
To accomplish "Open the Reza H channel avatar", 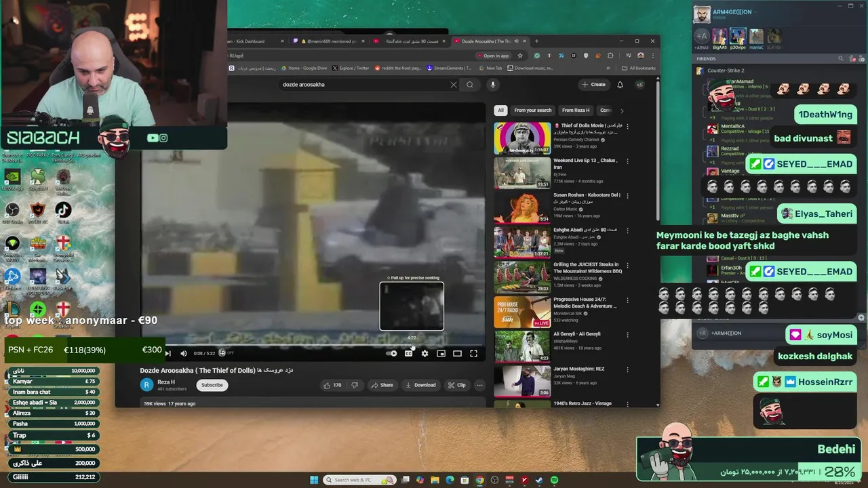I will coord(147,385).
